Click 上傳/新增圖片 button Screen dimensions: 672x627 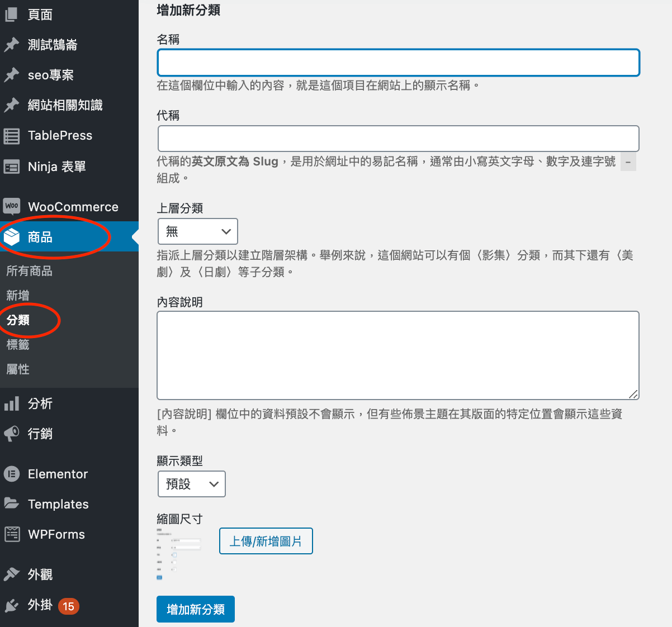[266, 541]
